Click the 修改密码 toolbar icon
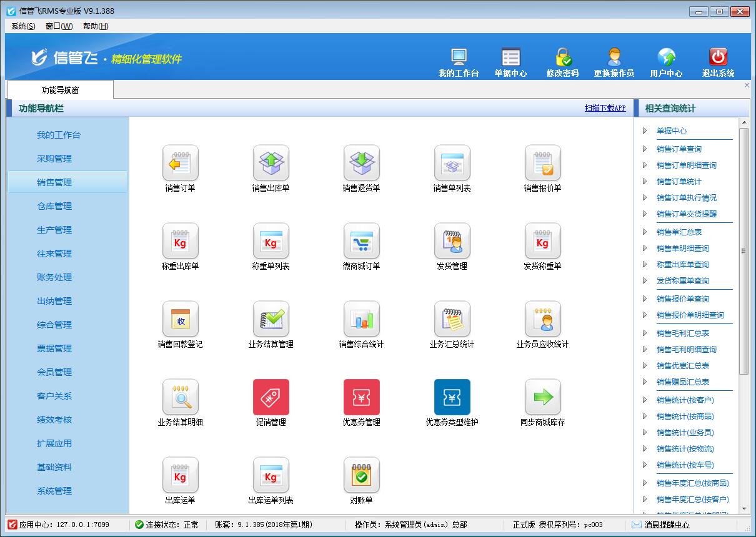The width and height of the screenshot is (756, 537). [x=562, y=60]
